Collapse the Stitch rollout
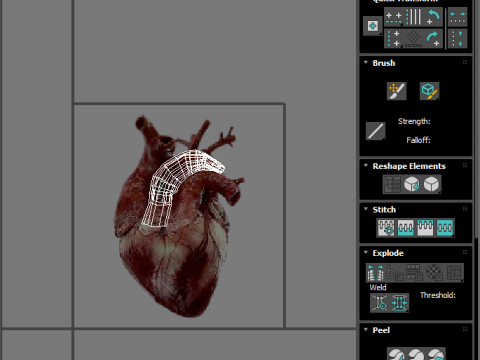The height and width of the screenshot is (360, 480). click(366, 209)
